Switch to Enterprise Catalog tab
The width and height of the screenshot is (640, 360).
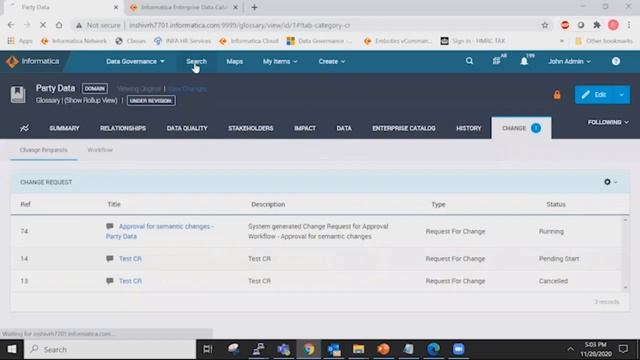404,128
